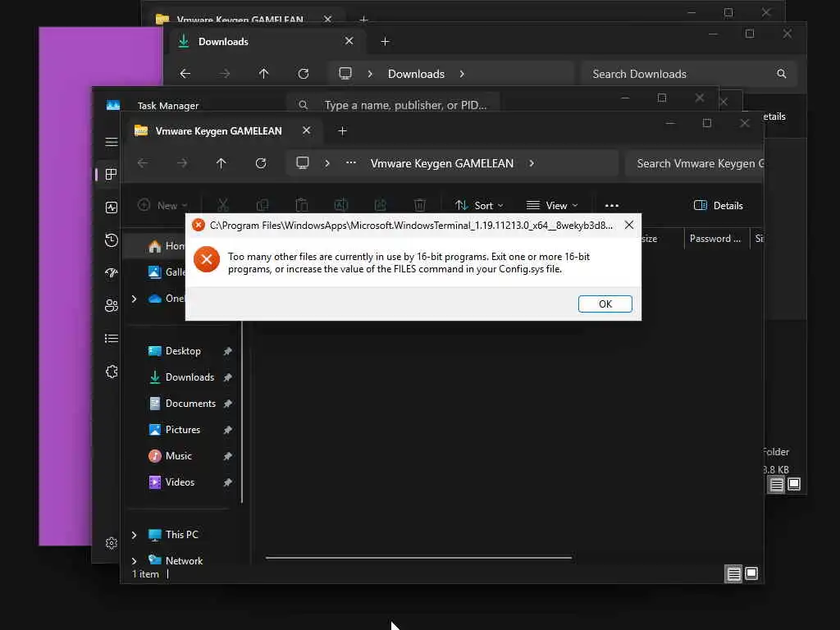Click the Paste icon in toolbar

pos(302,205)
